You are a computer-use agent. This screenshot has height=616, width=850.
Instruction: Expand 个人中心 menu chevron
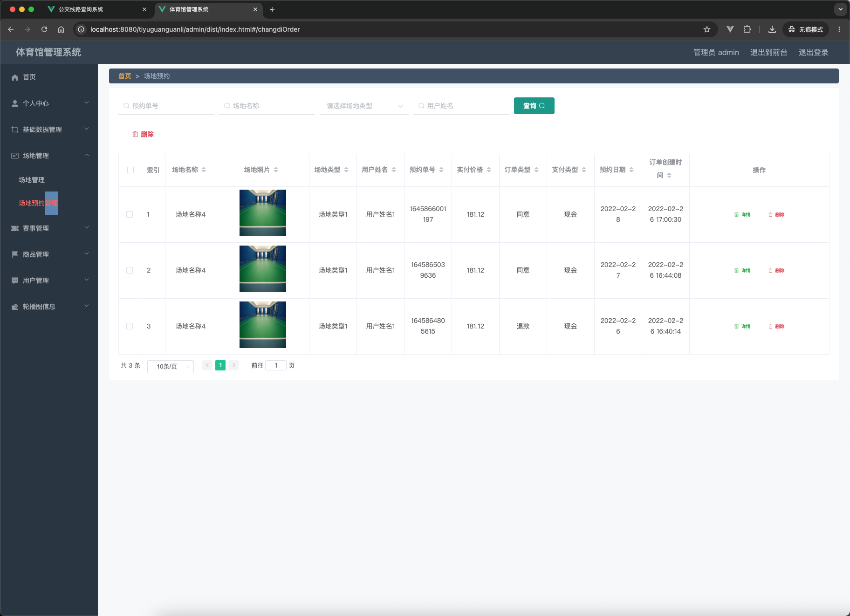87,103
